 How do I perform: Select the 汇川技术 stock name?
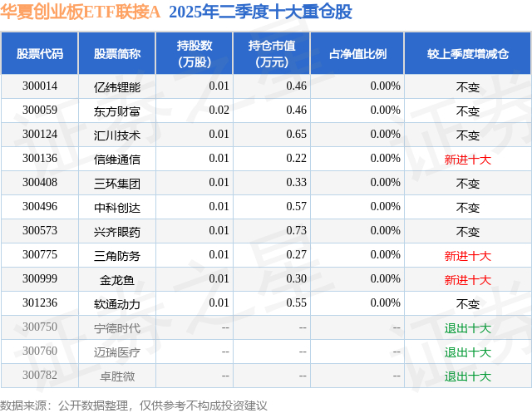[x=117, y=135]
